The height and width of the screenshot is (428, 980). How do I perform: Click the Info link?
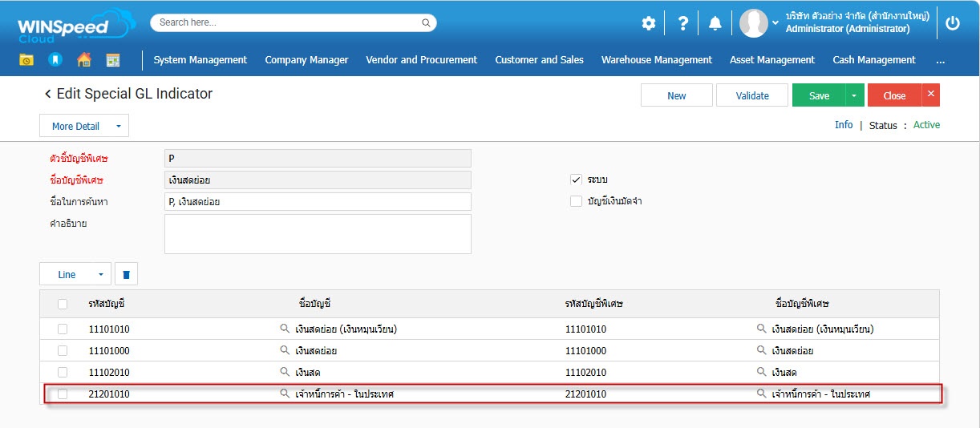click(844, 125)
